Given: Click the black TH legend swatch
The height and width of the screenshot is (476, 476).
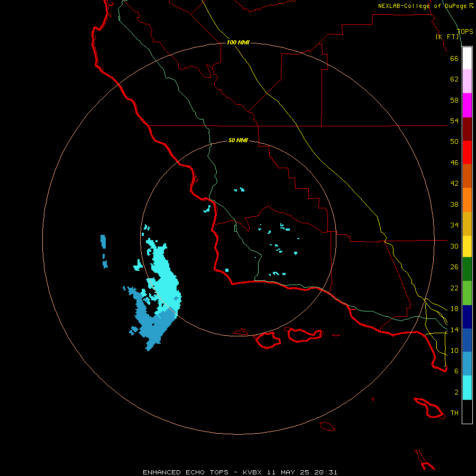Looking at the screenshot, I should click(467, 411).
